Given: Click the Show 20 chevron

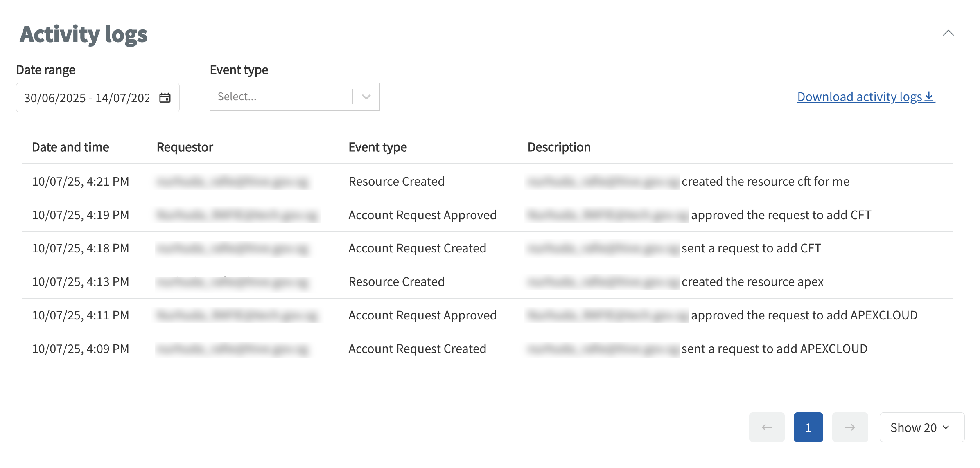Looking at the screenshot, I should pos(945,427).
